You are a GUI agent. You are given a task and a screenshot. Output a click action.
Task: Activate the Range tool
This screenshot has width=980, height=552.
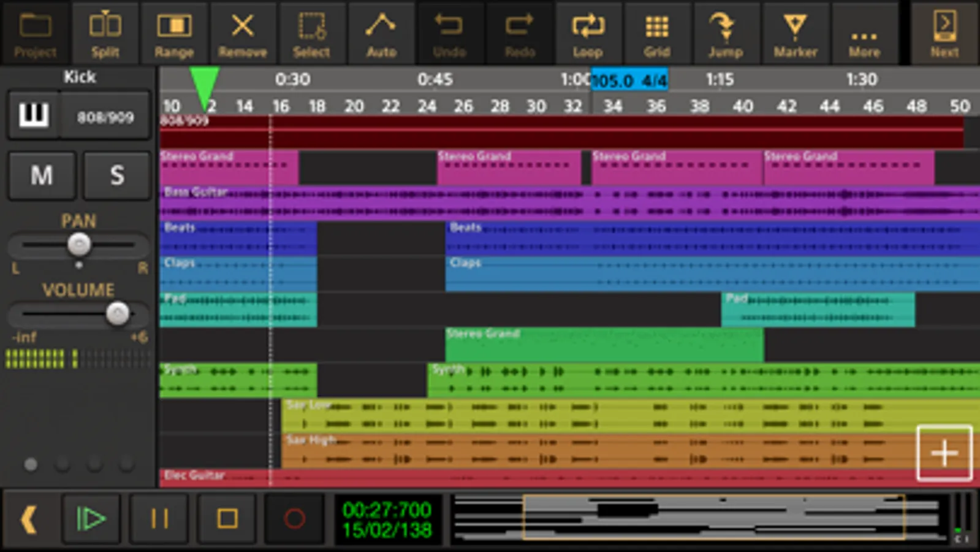174,34
